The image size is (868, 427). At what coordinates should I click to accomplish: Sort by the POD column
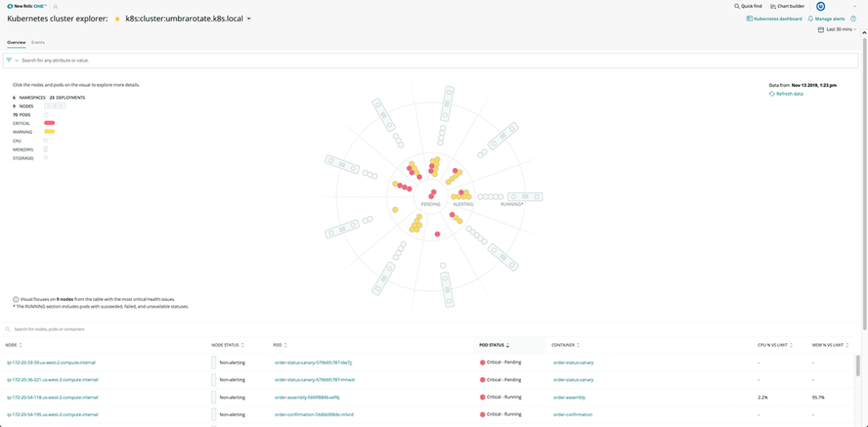click(x=280, y=345)
